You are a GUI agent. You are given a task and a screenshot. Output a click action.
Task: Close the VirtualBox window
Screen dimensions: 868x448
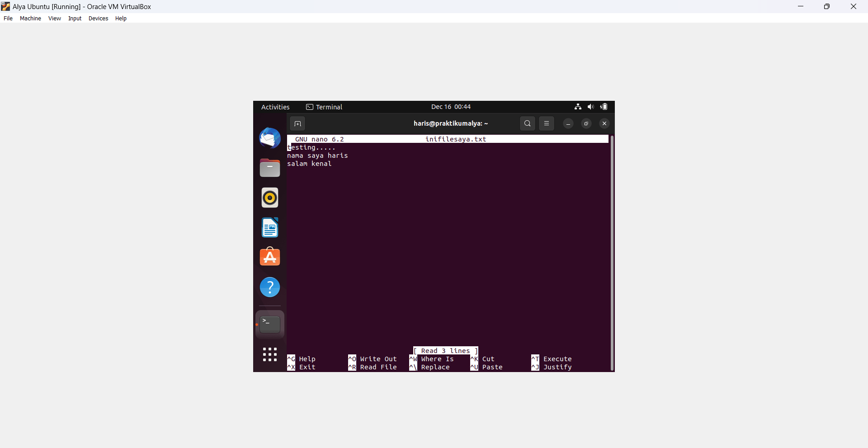854,6
